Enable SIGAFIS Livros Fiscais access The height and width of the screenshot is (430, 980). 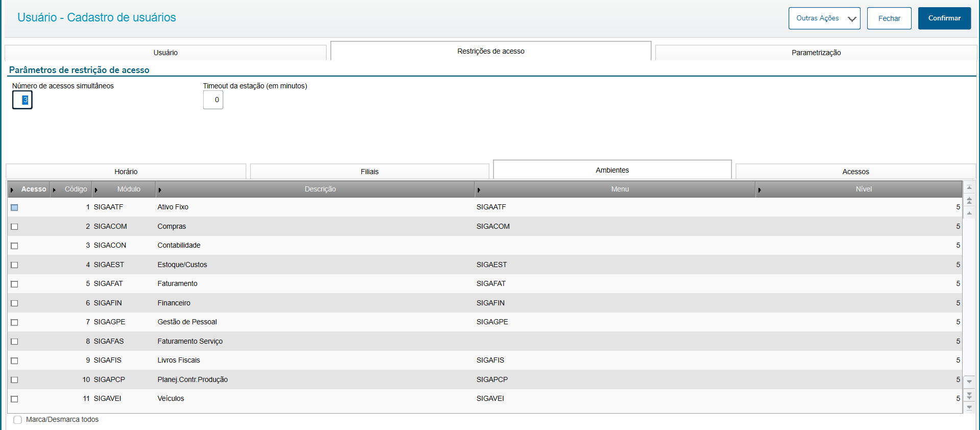pyautogui.click(x=14, y=361)
